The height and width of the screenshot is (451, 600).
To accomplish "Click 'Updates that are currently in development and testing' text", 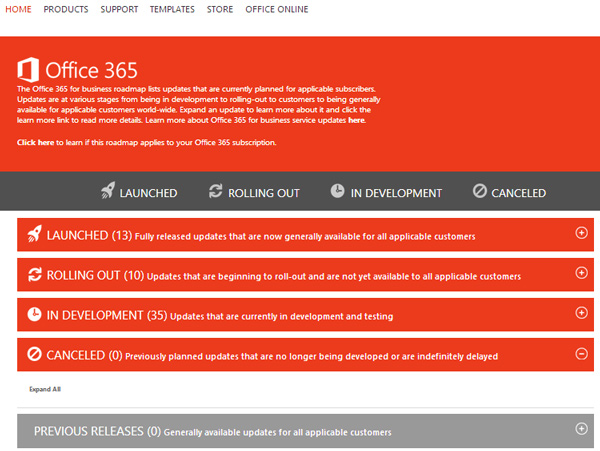I will (282, 316).
